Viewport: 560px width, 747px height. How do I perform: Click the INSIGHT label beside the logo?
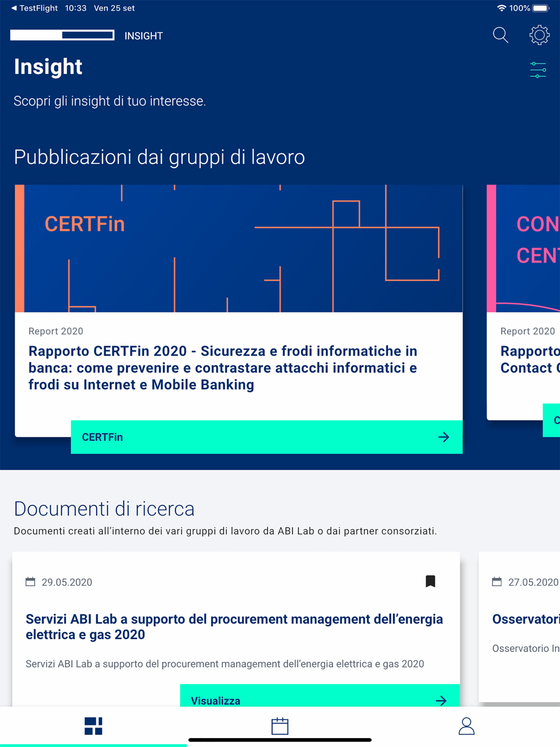click(x=143, y=36)
